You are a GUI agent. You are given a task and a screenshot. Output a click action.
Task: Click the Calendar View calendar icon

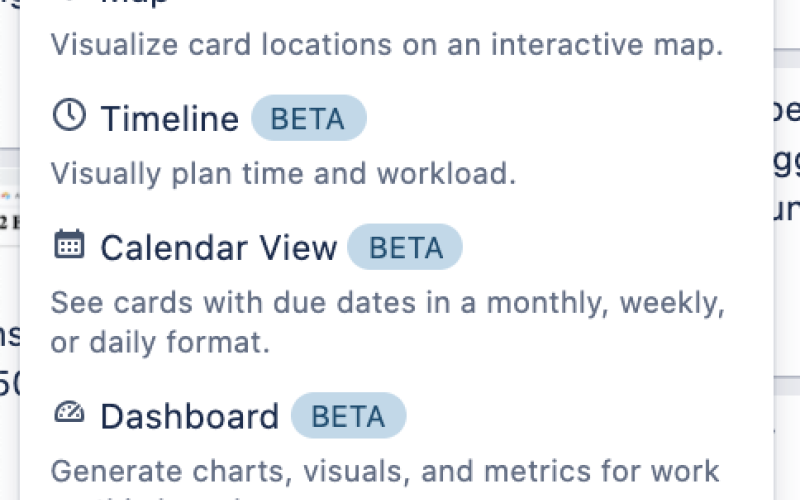(x=69, y=244)
